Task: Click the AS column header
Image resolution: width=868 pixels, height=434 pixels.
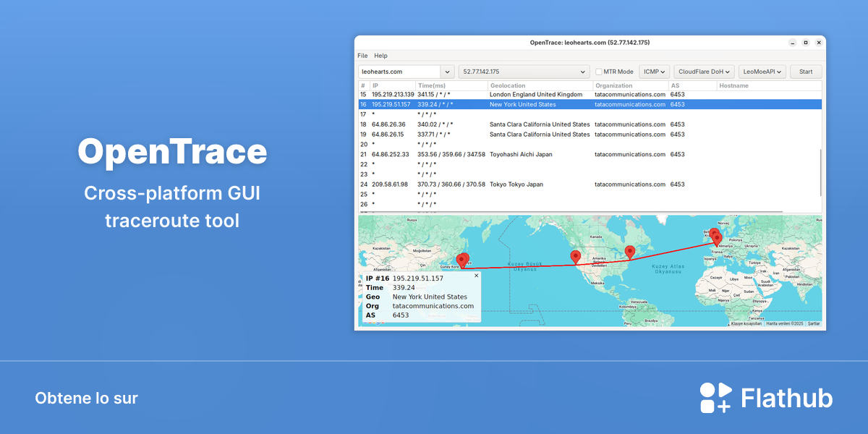Action: 692,85
